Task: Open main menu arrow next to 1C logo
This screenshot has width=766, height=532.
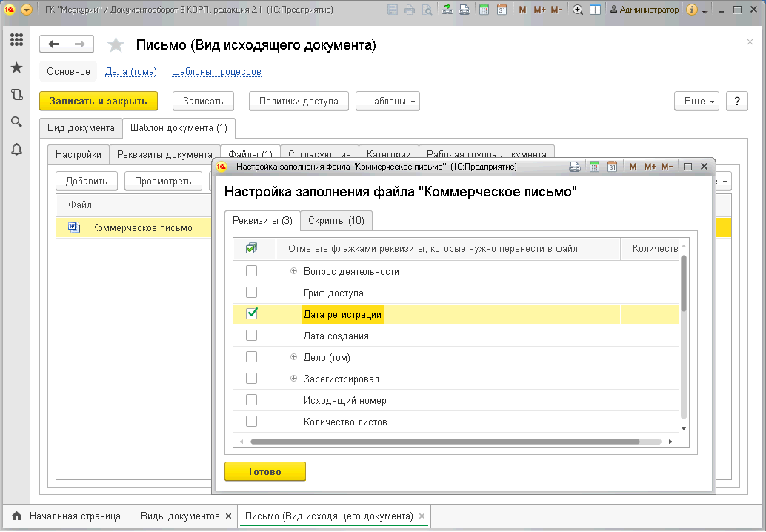Action: click(27, 10)
